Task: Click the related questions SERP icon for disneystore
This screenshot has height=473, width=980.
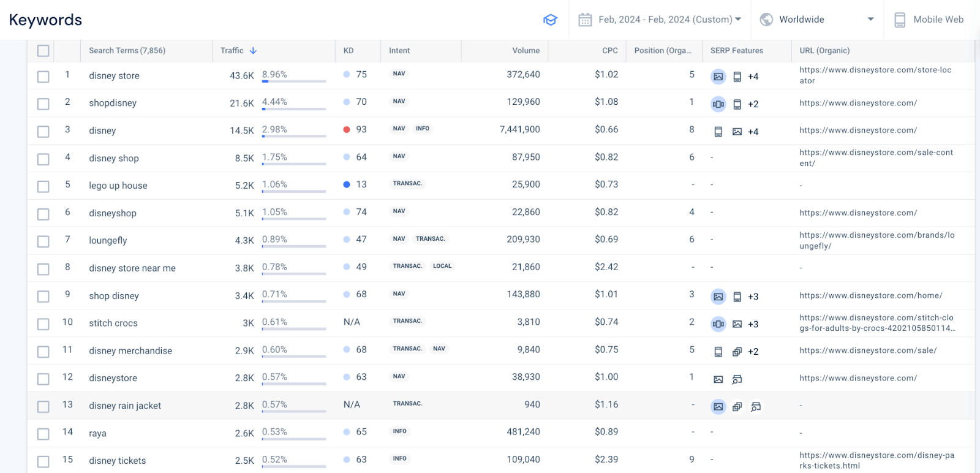Action: 737,379
